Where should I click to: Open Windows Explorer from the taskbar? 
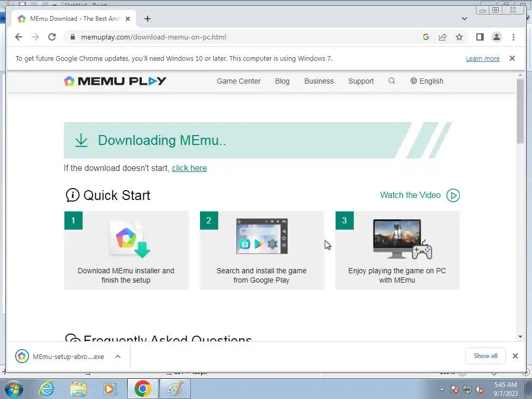78,389
